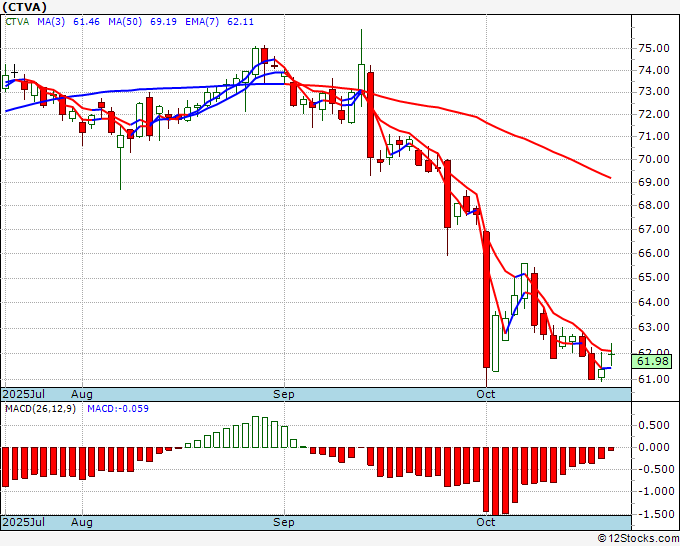
Task: Click Aug on the price chart date axis
Action: coord(82,394)
